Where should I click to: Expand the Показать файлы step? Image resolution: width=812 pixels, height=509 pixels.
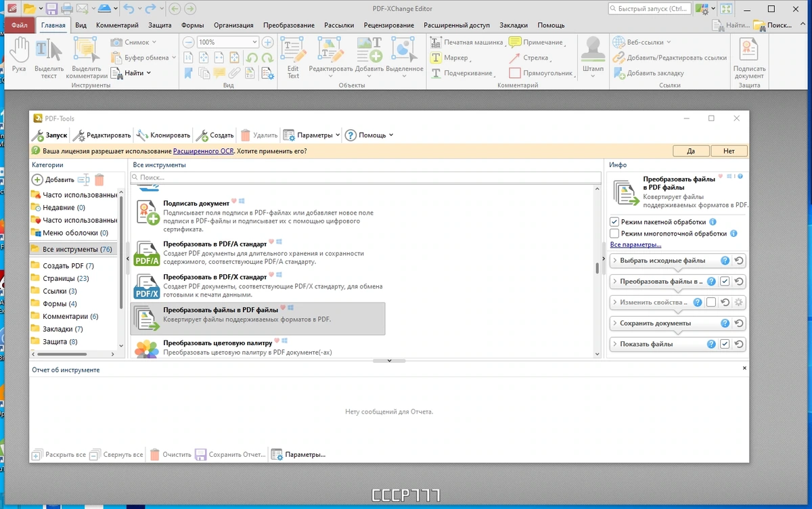(x=615, y=344)
